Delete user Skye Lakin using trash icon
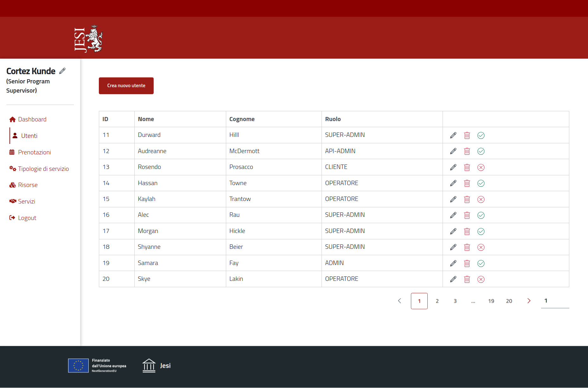 pos(467,279)
